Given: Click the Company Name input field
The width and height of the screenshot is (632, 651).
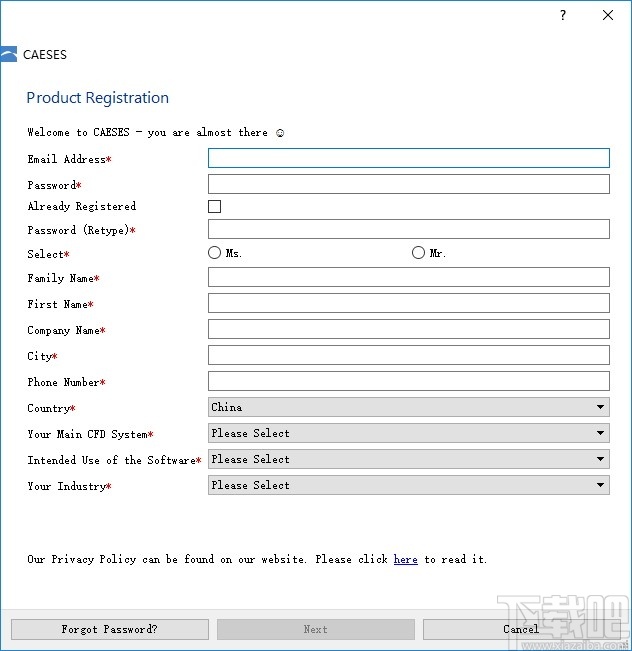Looking at the screenshot, I should click(408, 329).
